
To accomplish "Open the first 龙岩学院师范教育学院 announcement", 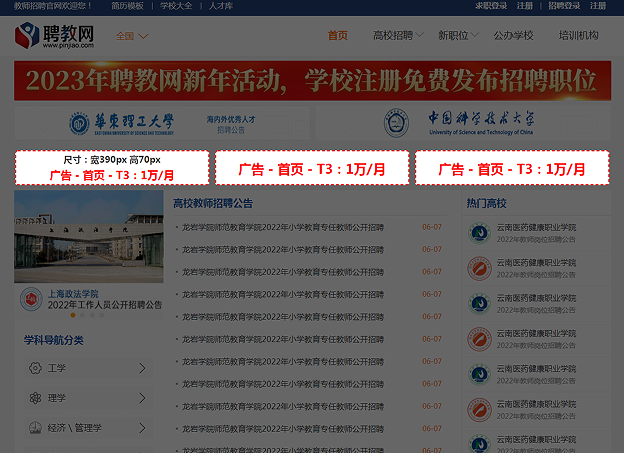I will pos(283,227).
